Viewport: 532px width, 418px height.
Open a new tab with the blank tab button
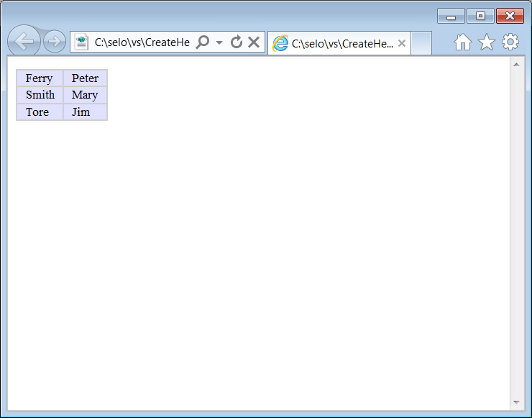421,42
